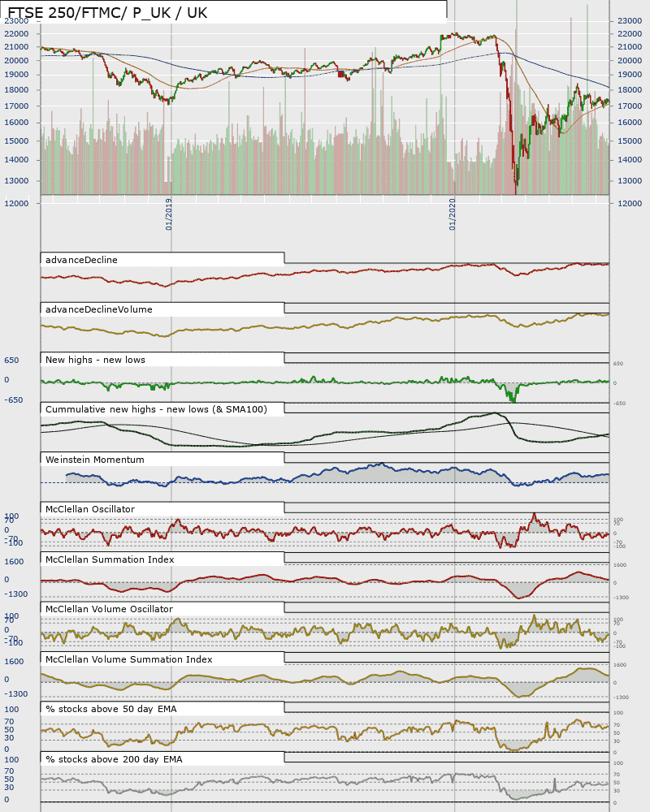Click 50 on the 200 day EMA left axis
The height and width of the screenshot is (812, 650).
(9, 780)
